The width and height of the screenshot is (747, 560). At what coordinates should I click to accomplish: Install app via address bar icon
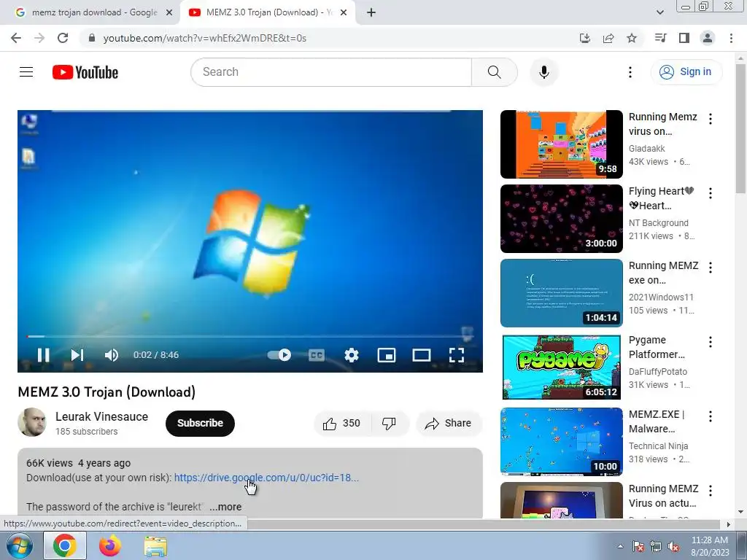coord(584,38)
